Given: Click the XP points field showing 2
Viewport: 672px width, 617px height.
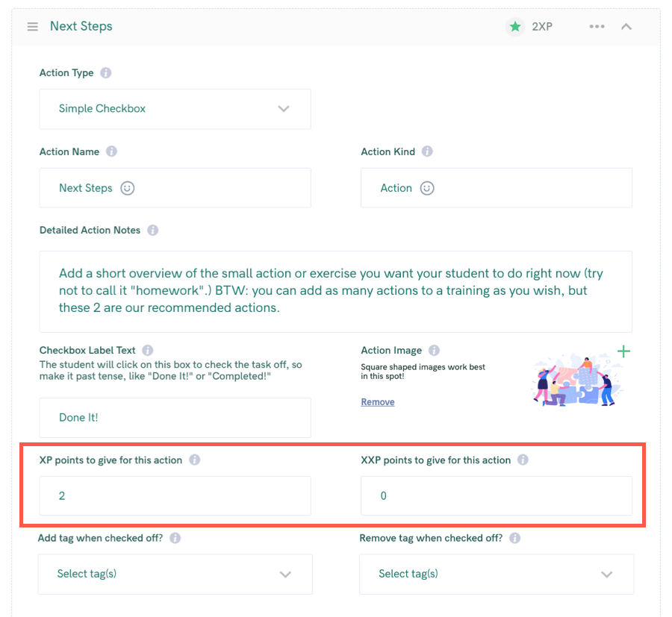Looking at the screenshot, I should 175,496.
